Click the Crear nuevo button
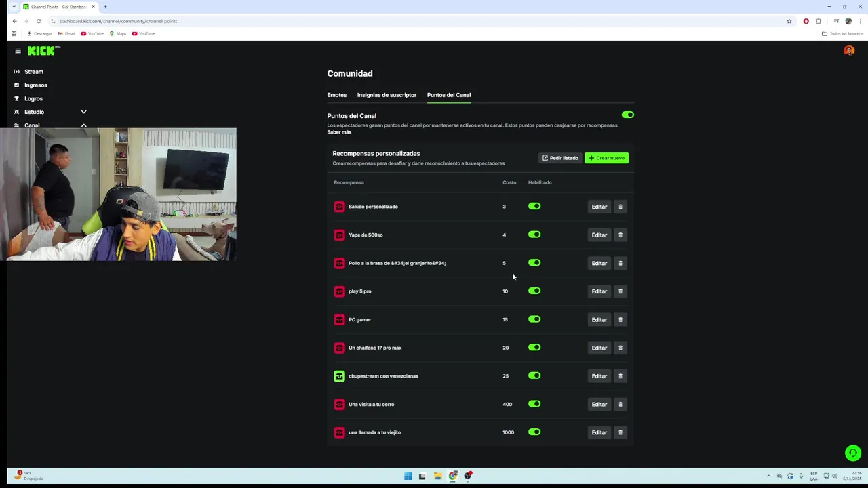Image resolution: width=868 pixels, height=488 pixels. tap(607, 158)
